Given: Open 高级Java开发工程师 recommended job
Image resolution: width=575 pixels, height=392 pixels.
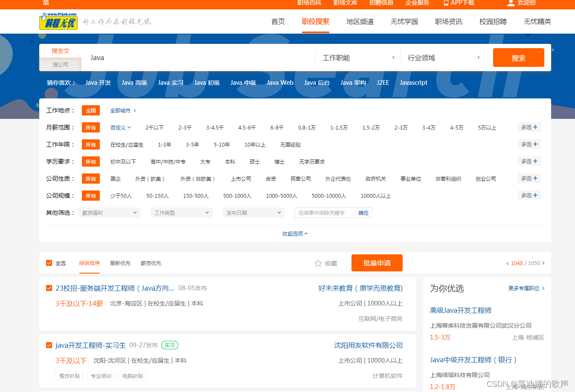Looking at the screenshot, I should 461,310.
